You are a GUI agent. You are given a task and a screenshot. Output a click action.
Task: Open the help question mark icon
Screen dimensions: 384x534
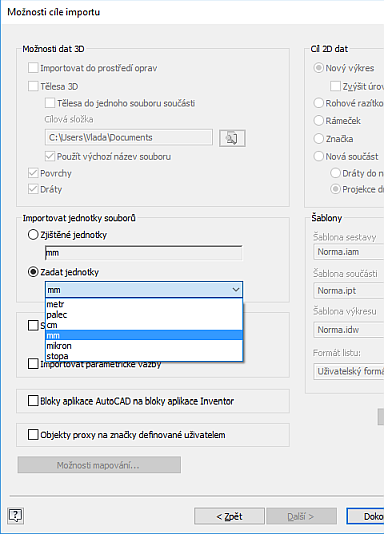[x=16, y=515]
